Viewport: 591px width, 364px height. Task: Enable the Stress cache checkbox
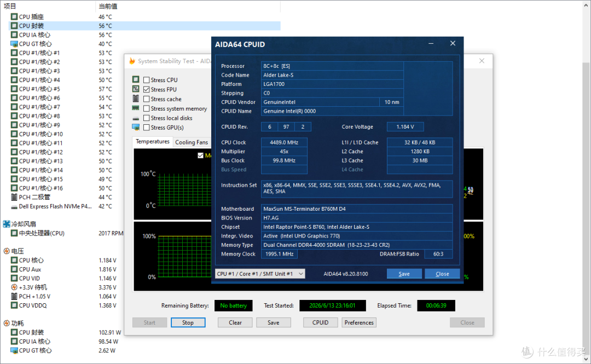coord(147,99)
